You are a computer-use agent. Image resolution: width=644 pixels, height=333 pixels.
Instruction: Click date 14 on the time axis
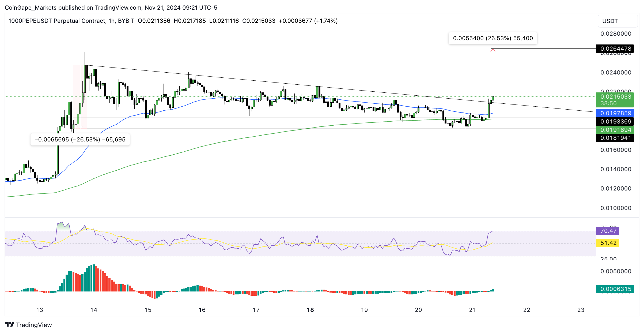tap(94, 310)
